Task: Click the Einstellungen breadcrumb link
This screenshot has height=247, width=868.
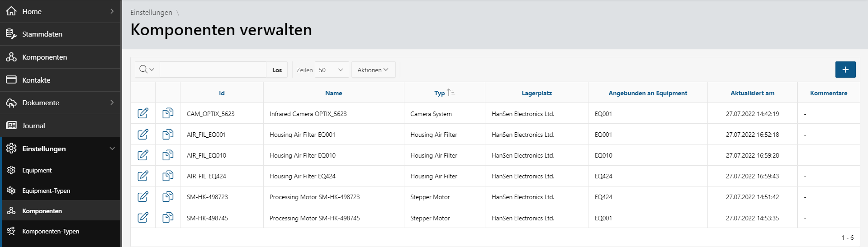Action: click(151, 13)
